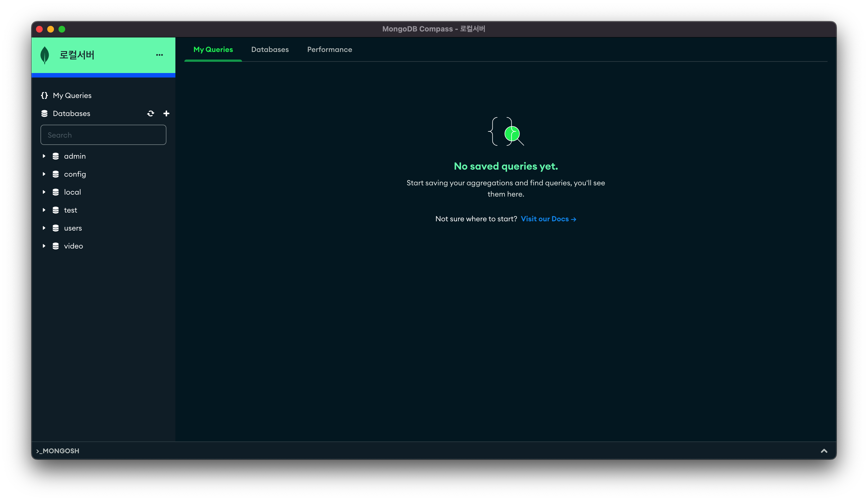Switch to the Databases tab
The width and height of the screenshot is (868, 501).
tap(270, 49)
